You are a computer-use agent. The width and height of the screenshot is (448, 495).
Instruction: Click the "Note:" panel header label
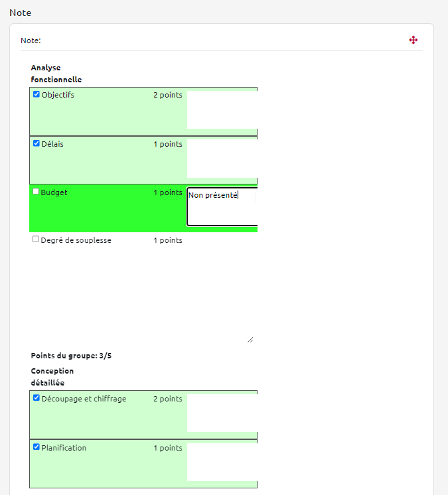click(31, 40)
